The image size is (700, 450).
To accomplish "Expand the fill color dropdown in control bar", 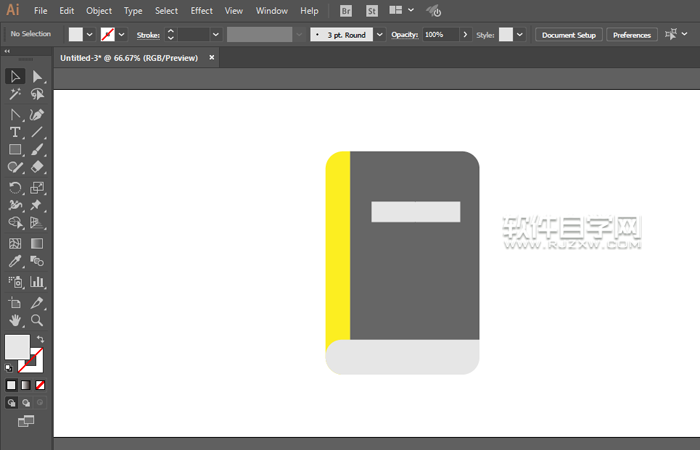I will (x=90, y=34).
